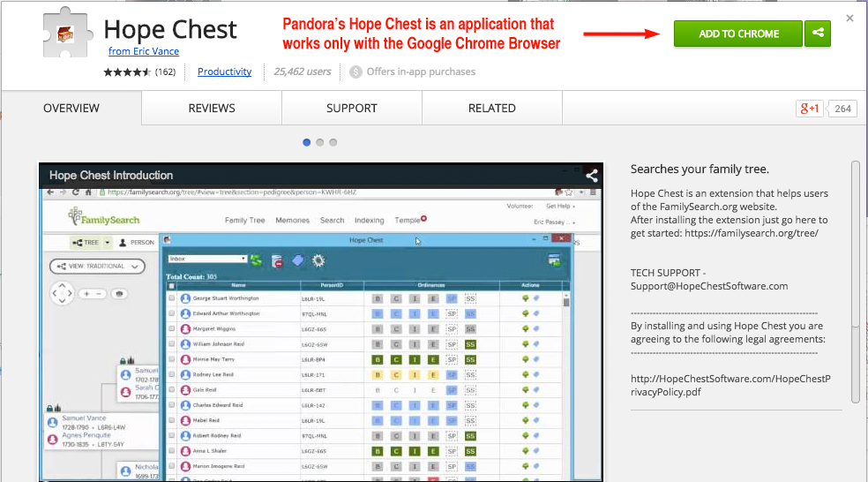The height and width of the screenshot is (482, 868).
Task: Click the browser home icon in the video
Action: coord(88,192)
